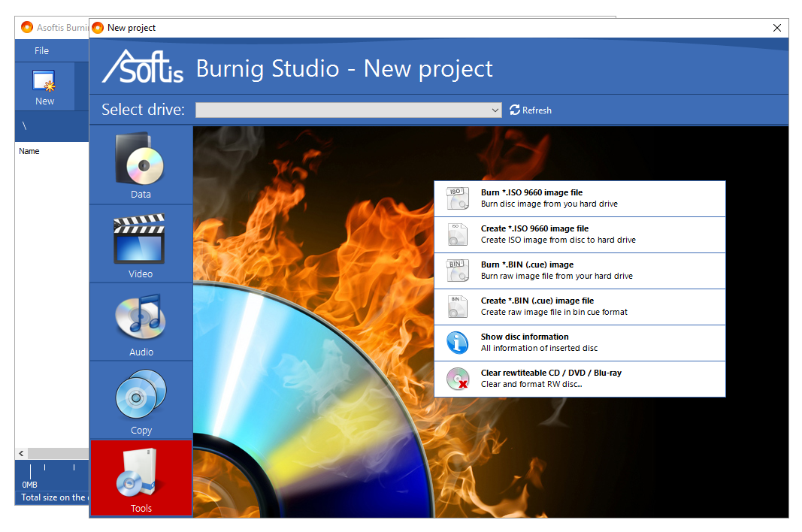Click the Burn *.ISO 9660 image file icon
Viewport: 802px width, 532px height.
[x=457, y=198]
